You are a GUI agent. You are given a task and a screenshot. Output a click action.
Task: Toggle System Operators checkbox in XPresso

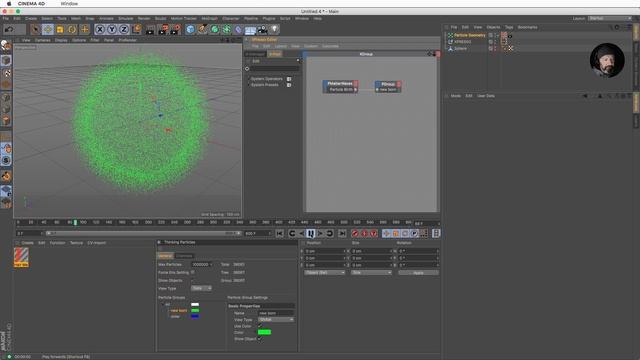pos(289,79)
